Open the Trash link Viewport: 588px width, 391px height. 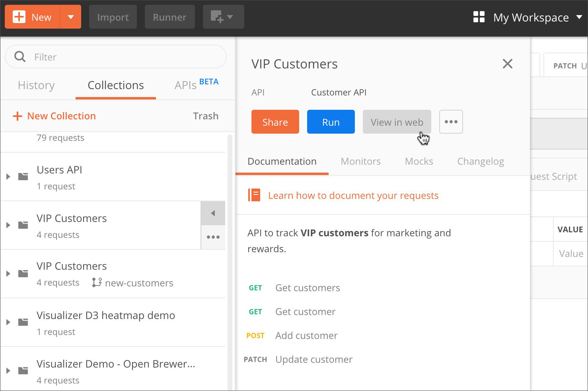coord(206,116)
